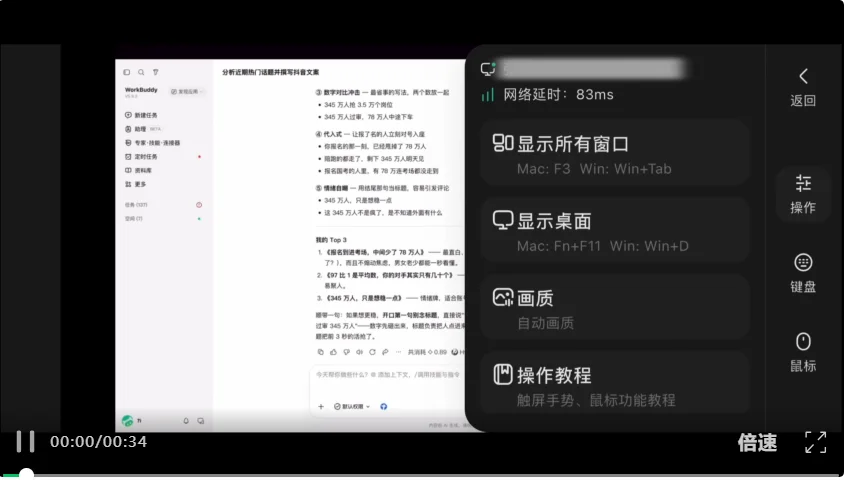The width and height of the screenshot is (844, 480).
Task: Click the blue icon beside 默认权限
Action: click(x=384, y=406)
